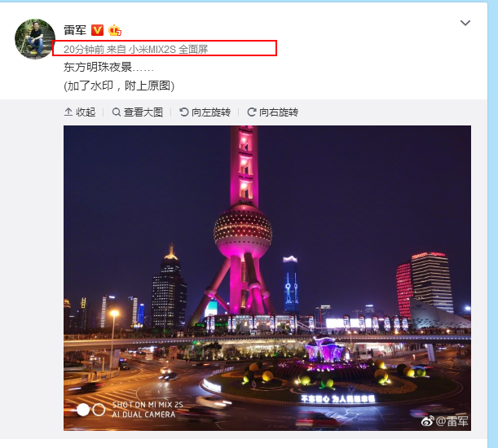The image size is (498, 448).
Task: Select 查看大图 to view large image
Action: click(138, 112)
